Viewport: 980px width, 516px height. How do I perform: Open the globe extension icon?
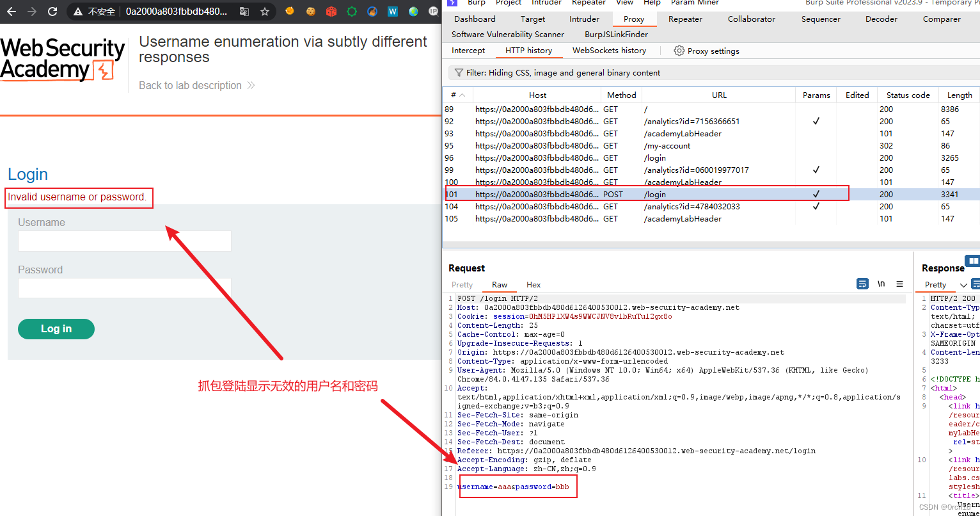pos(413,11)
